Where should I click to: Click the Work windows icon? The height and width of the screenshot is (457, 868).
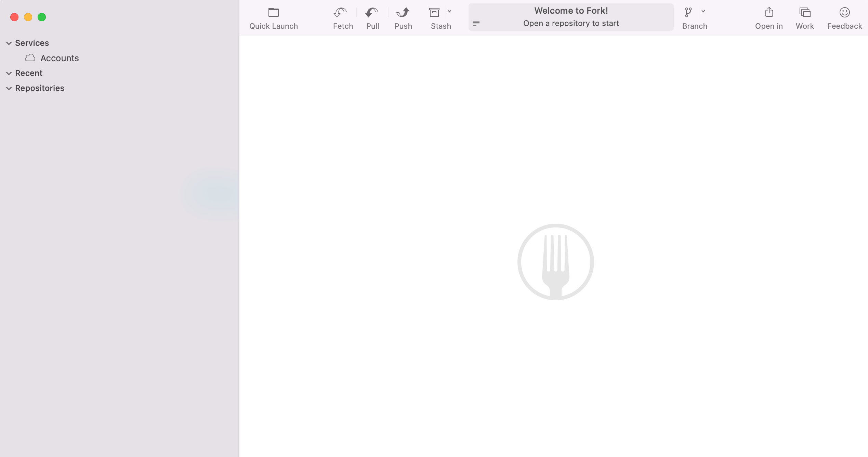pos(805,12)
